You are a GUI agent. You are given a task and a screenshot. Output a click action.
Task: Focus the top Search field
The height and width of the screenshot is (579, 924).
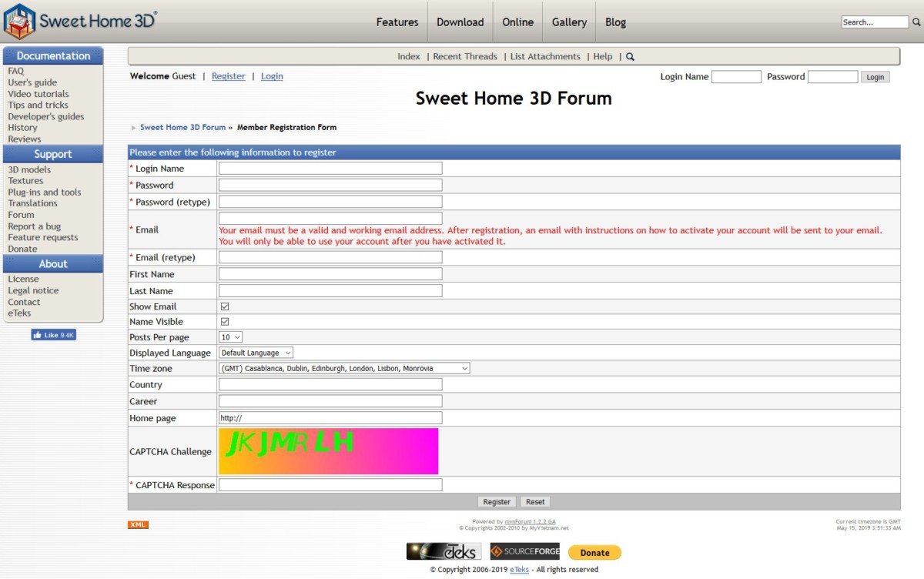click(875, 22)
